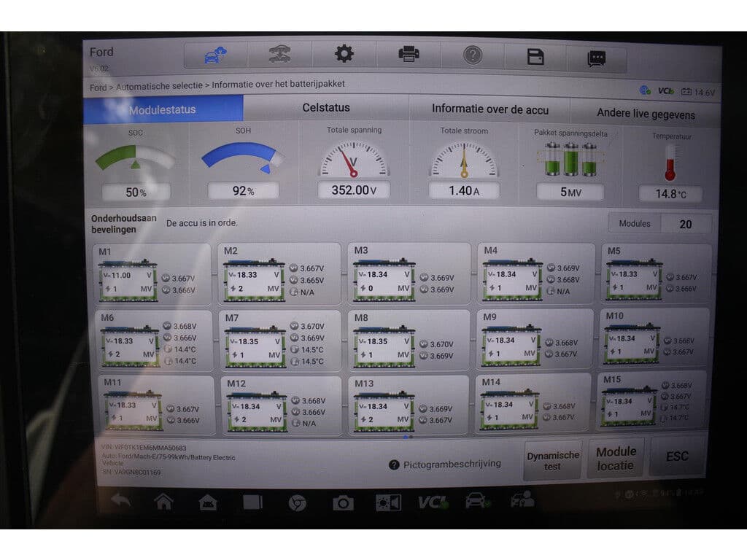Tap the VCI connection icon in bottom bar
The image size is (747, 560).
[x=433, y=502]
